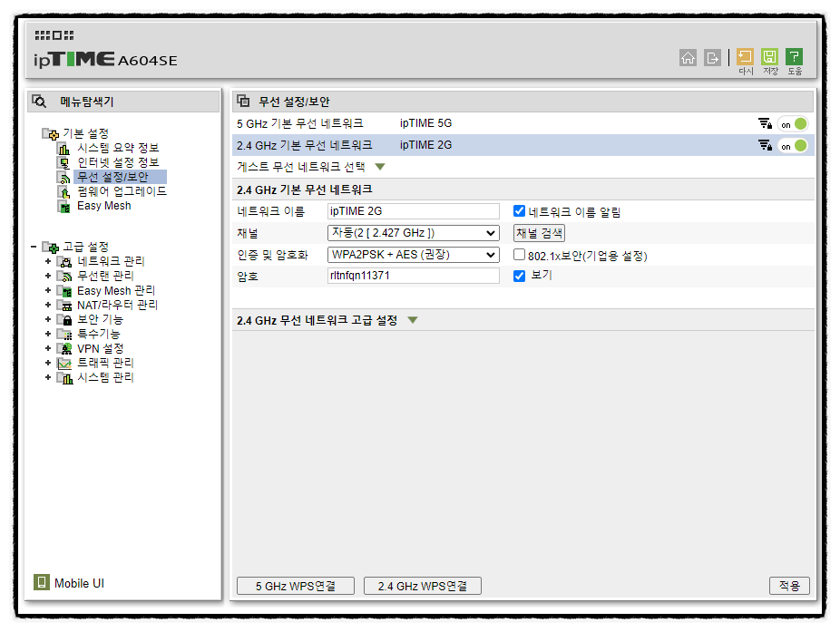Select the 2.4 GHz 기본 무선 네트워크 highlighted row
The image size is (840, 632).
523,145
